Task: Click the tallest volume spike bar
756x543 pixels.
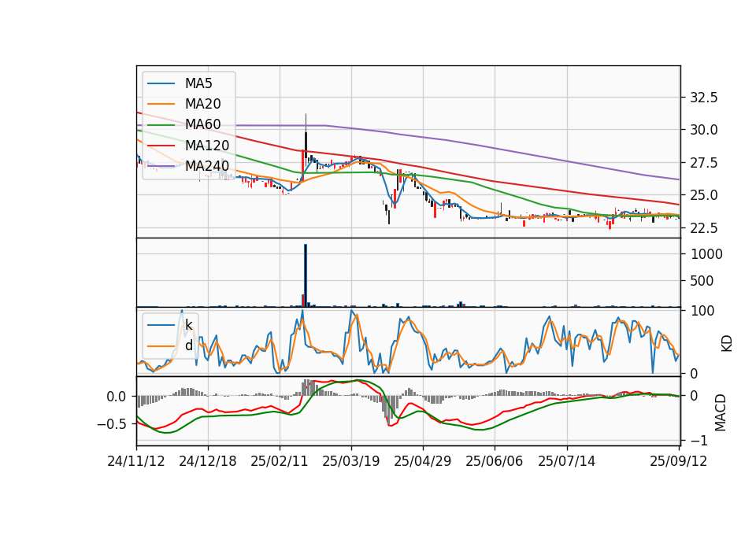Action: (x=306, y=275)
